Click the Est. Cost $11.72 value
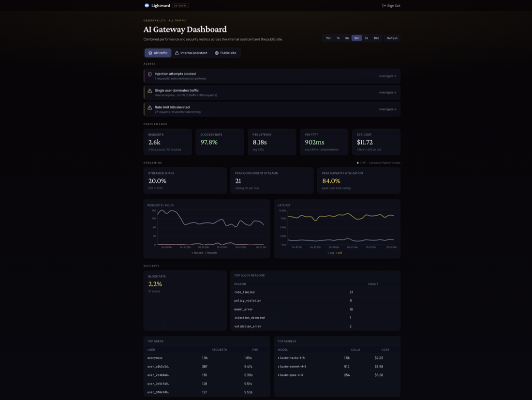The width and height of the screenshot is (532, 400). (x=365, y=142)
